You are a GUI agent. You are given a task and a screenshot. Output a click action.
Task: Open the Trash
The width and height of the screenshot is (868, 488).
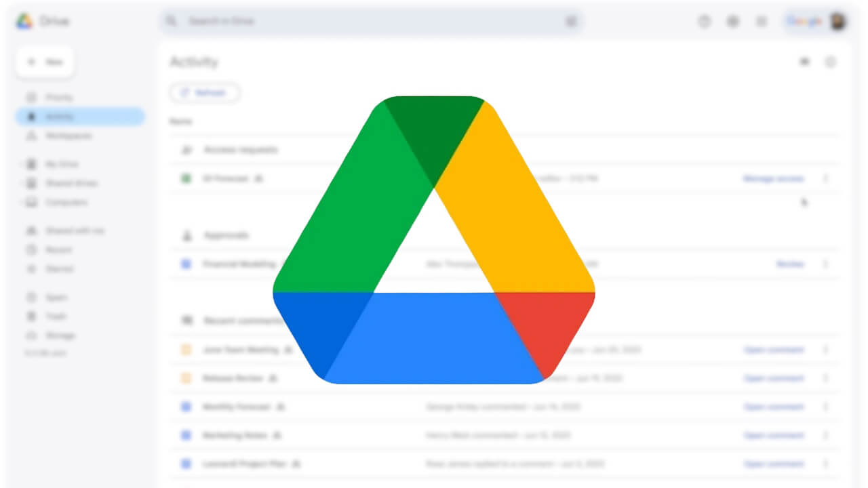(x=56, y=316)
